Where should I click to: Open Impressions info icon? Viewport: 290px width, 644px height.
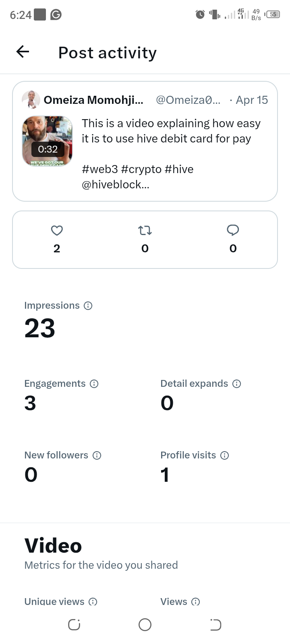coord(88,306)
